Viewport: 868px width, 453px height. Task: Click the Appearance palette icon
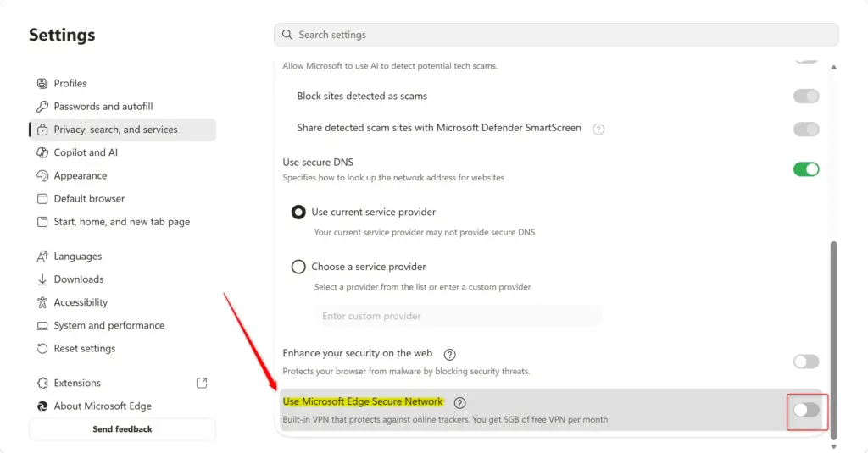pos(42,176)
